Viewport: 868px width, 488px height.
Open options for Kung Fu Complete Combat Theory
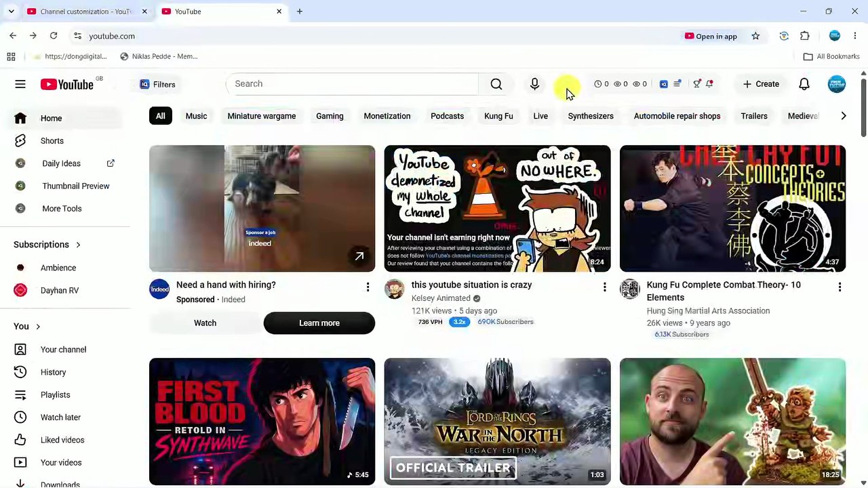click(840, 287)
